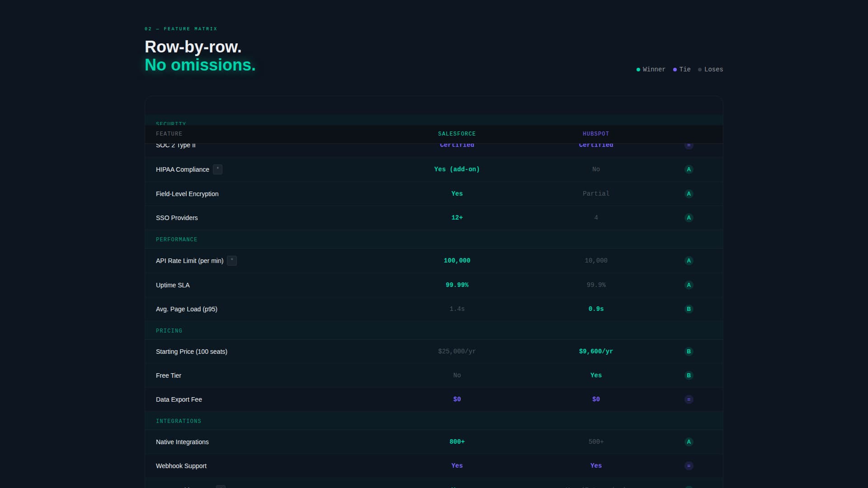Click the green Winner legend dot
Screen dimensions: 868x488
point(638,70)
